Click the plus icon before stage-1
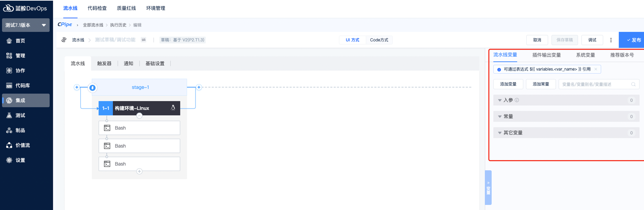 pyautogui.click(x=77, y=87)
